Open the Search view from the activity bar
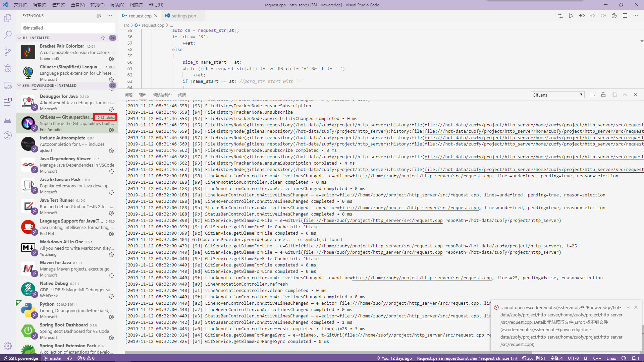The height and width of the screenshot is (362, 644). (7, 35)
